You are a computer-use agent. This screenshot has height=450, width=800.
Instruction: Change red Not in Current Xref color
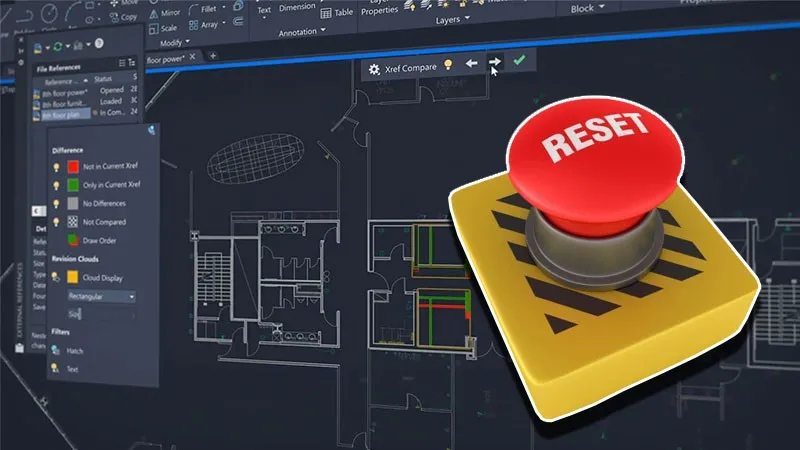click(x=73, y=166)
